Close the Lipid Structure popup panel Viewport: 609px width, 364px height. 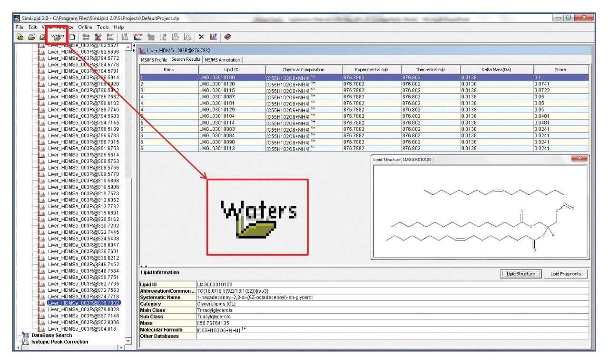click(x=579, y=159)
